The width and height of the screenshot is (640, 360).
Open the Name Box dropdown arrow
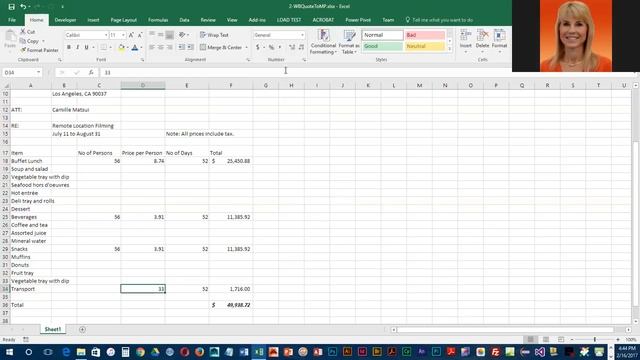38,72
